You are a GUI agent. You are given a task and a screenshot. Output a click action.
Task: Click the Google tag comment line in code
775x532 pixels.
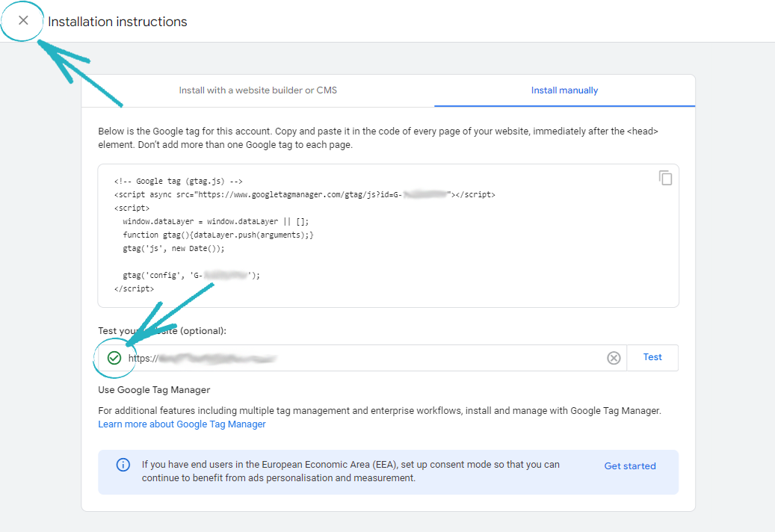pyautogui.click(x=178, y=182)
